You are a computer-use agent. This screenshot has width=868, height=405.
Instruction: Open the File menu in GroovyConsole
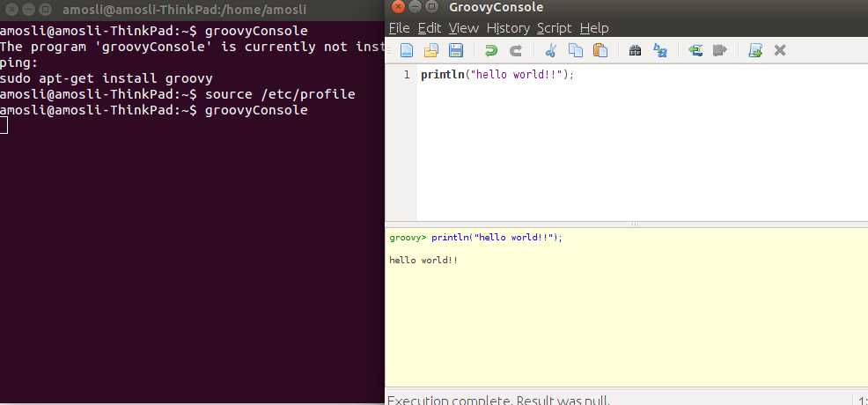[399, 28]
